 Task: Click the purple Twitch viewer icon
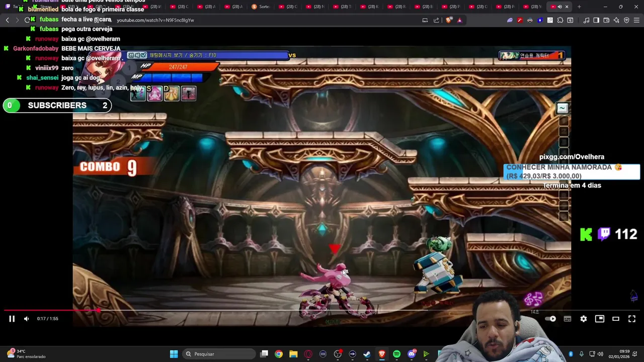pyautogui.click(x=604, y=234)
